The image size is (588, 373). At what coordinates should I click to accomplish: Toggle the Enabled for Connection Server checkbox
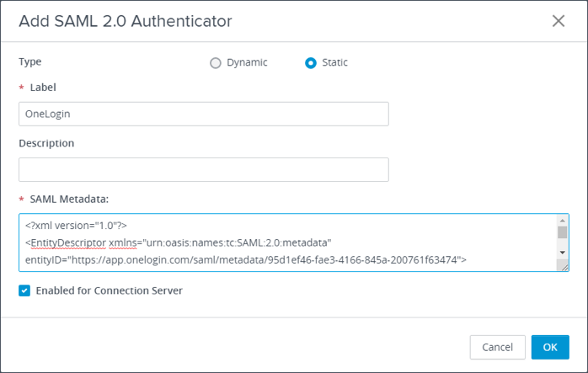tap(24, 290)
